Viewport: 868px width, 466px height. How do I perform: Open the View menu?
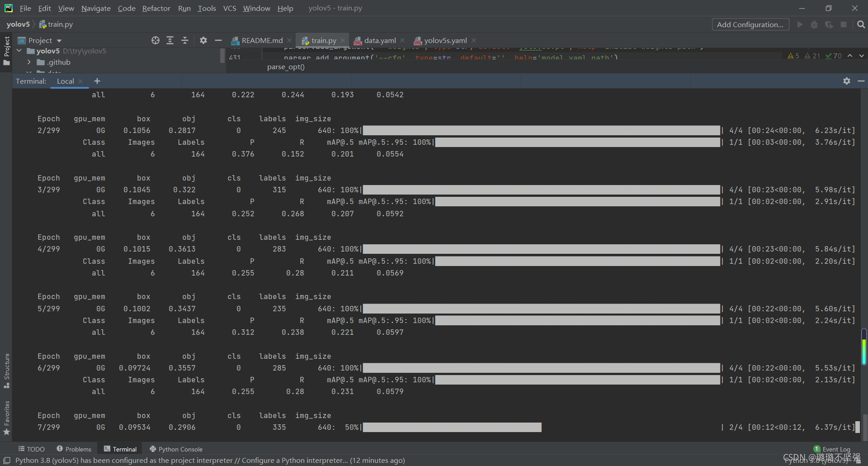(x=66, y=8)
